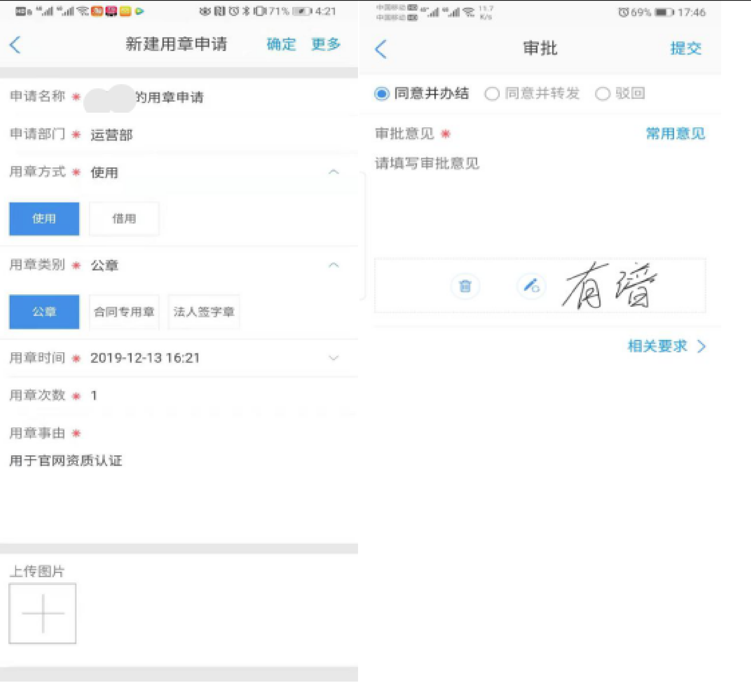
Task: Open 更多 options in header
Action: pos(326,44)
